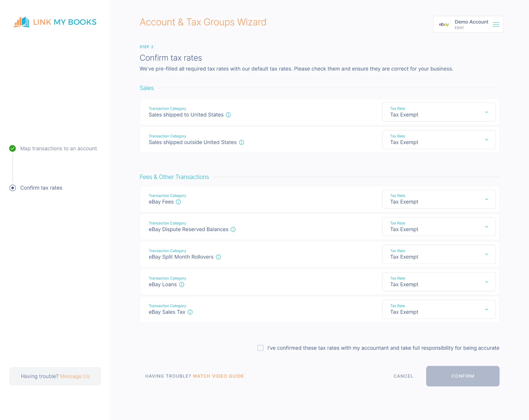This screenshot has width=529, height=420.
Task: Open Tax Rate dropdown for Sales shipped outside United States
Action: [439, 139]
